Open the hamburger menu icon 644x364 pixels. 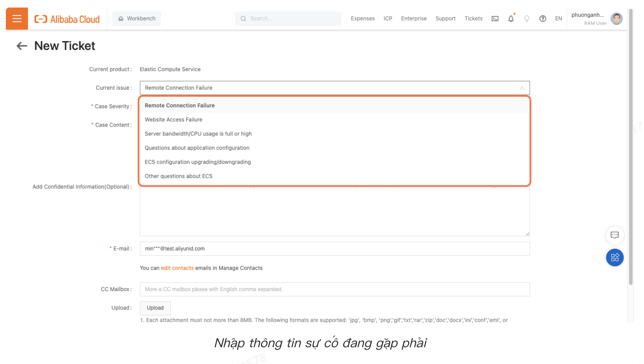[16, 18]
